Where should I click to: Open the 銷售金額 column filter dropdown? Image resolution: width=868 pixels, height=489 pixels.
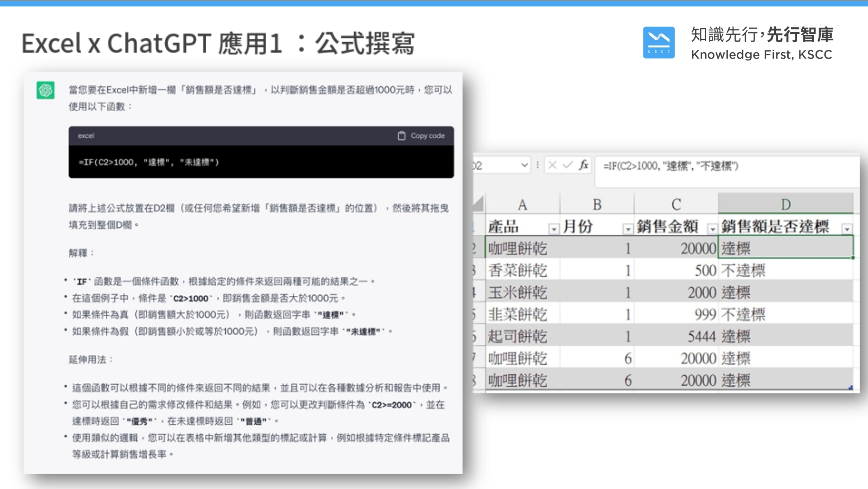point(712,229)
